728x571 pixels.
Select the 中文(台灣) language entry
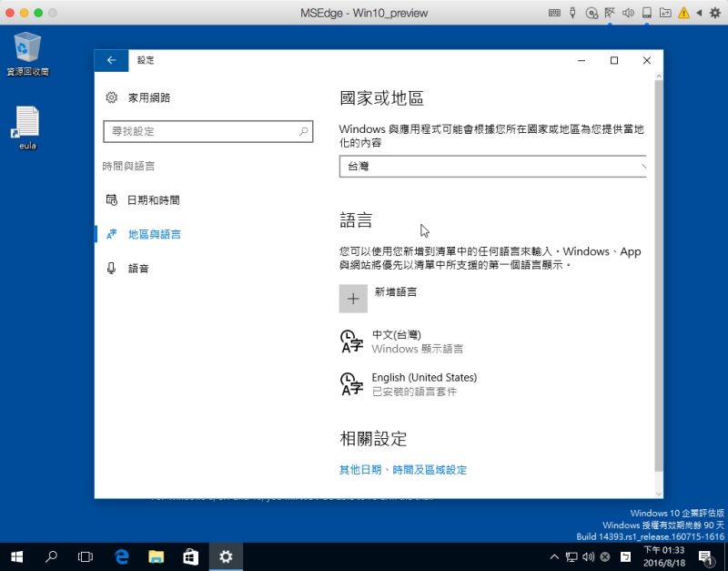tap(492, 342)
